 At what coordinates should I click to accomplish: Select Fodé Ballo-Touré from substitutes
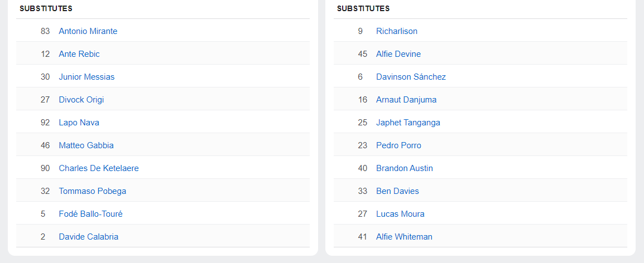point(90,214)
